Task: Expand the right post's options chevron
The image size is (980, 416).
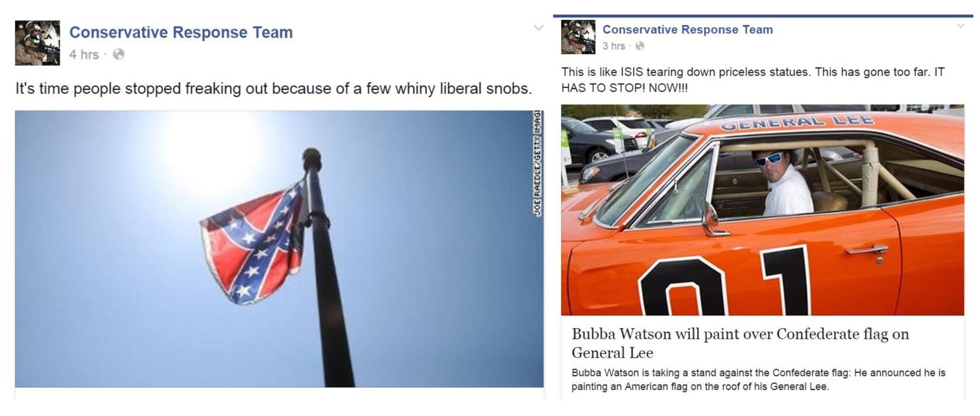Action: [x=960, y=26]
